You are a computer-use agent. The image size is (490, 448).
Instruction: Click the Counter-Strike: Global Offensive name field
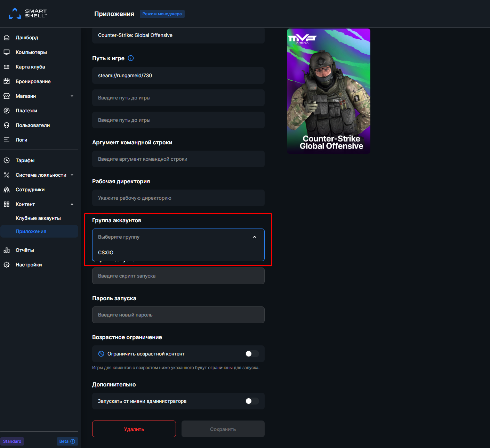coord(178,35)
